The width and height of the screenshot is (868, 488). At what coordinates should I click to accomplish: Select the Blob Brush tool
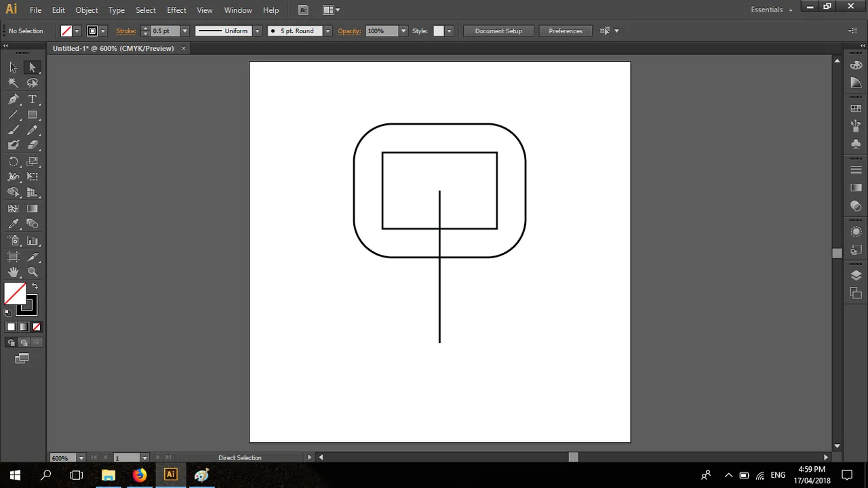[13, 145]
